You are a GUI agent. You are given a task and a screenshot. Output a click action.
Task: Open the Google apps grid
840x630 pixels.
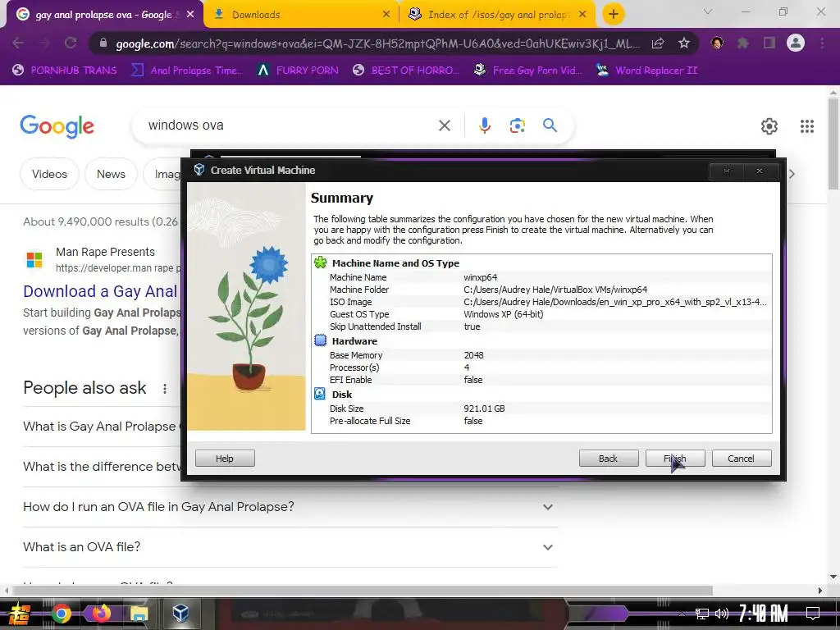click(807, 126)
